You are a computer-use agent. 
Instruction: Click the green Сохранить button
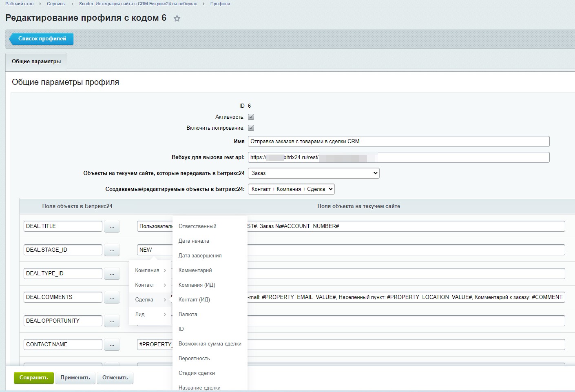[x=33, y=378]
